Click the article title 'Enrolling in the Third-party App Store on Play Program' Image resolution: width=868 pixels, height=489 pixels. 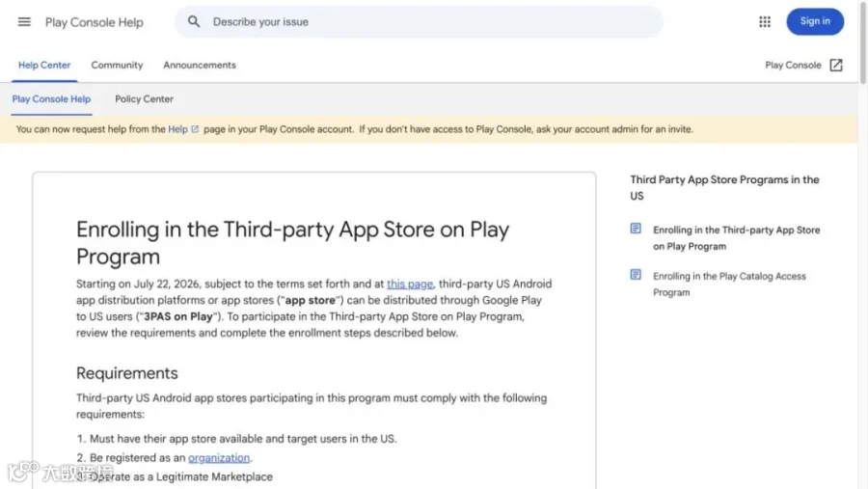292,243
